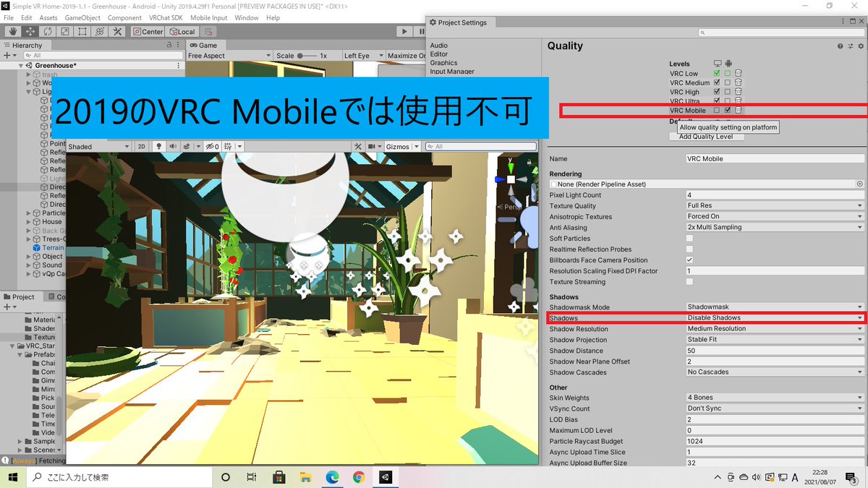Open Anti Aliasing dropdown
Screen dimensions: 868x488
tap(775, 227)
